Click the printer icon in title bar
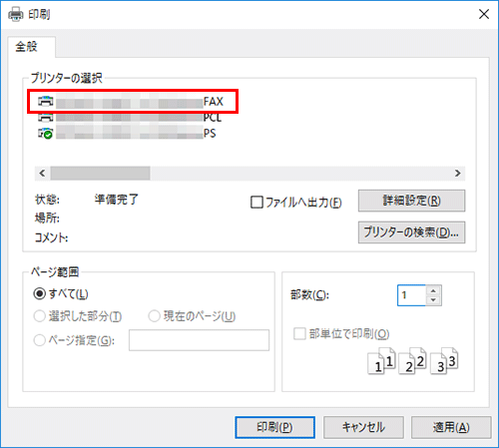 [16, 14]
